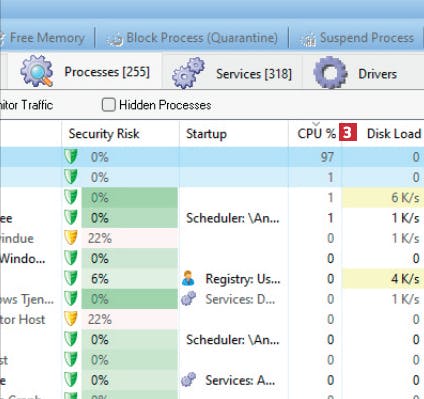This screenshot has width=424, height=399.
Task: Click the Free Memory toolbar button
Action: (x=43, y=38)
